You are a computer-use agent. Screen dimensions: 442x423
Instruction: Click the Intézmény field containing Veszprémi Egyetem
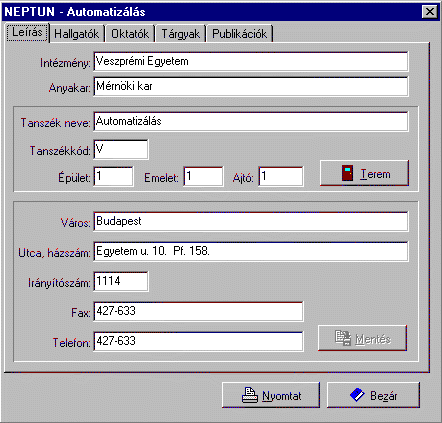click(251, 61)
